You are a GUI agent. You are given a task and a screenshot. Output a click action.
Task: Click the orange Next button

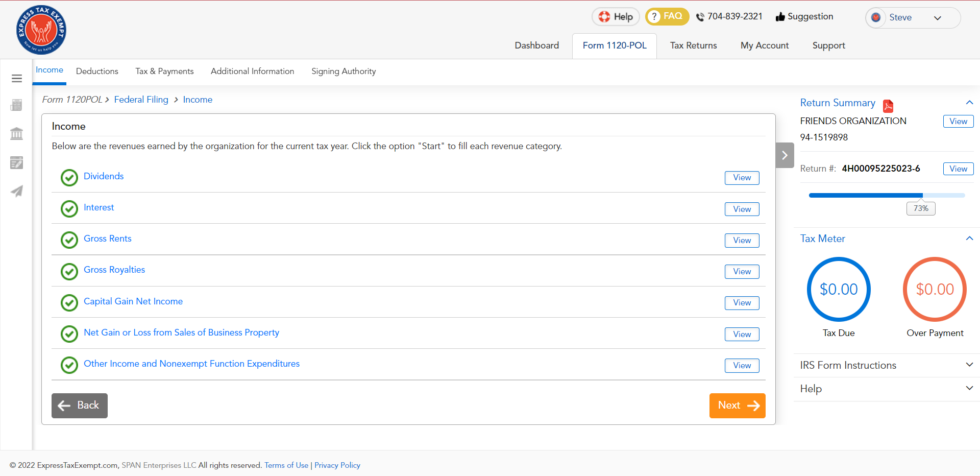pos(738,406)
